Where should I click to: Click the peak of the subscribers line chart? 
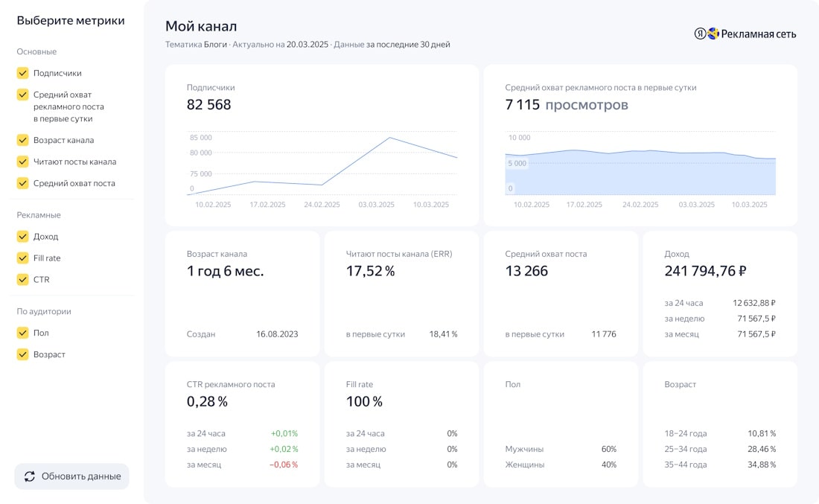click(x=389, y=138)
